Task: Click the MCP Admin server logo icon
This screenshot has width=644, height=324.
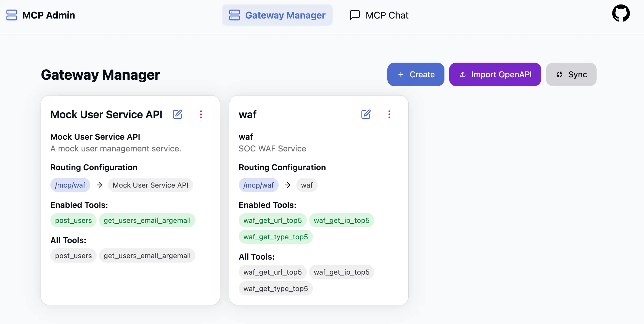Action: [12, 15]
